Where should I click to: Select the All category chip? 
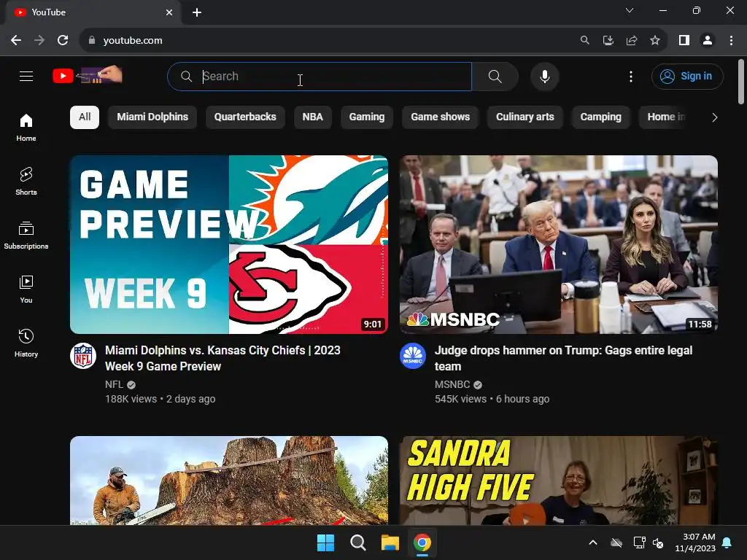[85, 117]
